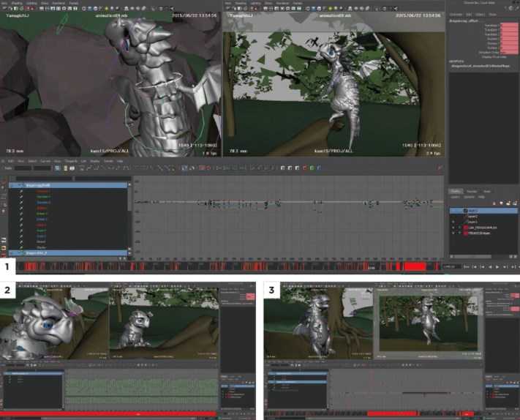Click the play forward button in playback controls
520x420 pixels.
pyautogui.click(x=497, y=267)
